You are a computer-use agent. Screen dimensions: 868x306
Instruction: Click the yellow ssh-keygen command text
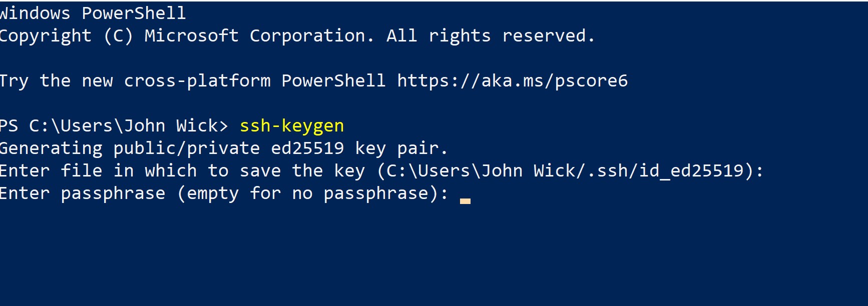pos(291,126)
